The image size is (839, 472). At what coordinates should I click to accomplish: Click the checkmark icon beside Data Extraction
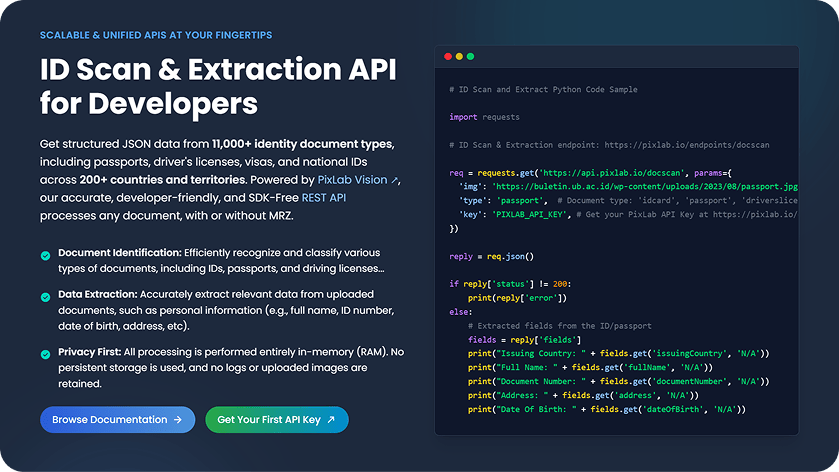click(x=46, y=297)
